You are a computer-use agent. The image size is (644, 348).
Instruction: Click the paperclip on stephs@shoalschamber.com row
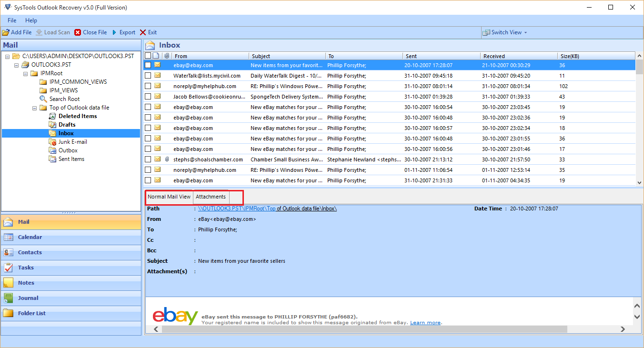pos(167,159)
